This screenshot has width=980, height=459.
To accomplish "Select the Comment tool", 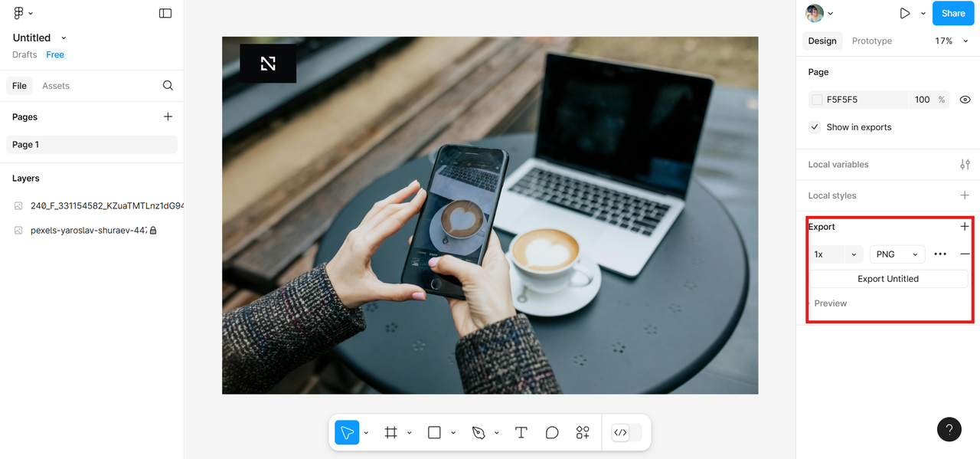I will click(x=552, y=433).
